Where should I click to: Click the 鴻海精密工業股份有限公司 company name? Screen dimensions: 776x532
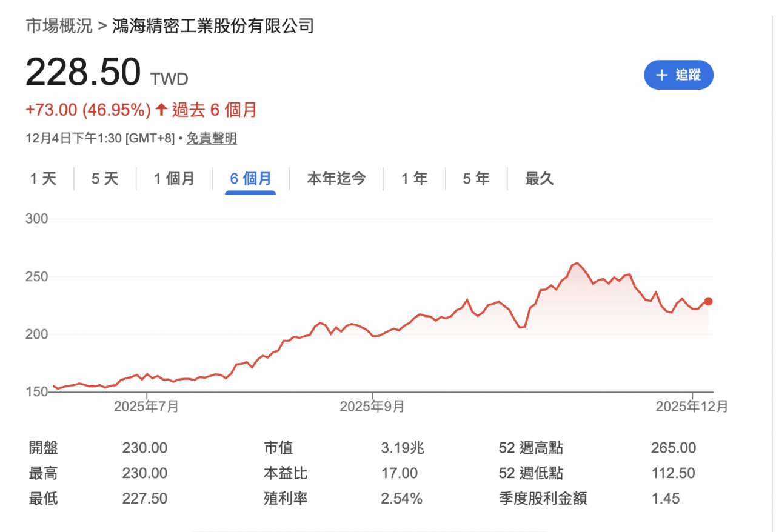pyautogui.click(x=213, y=26)
